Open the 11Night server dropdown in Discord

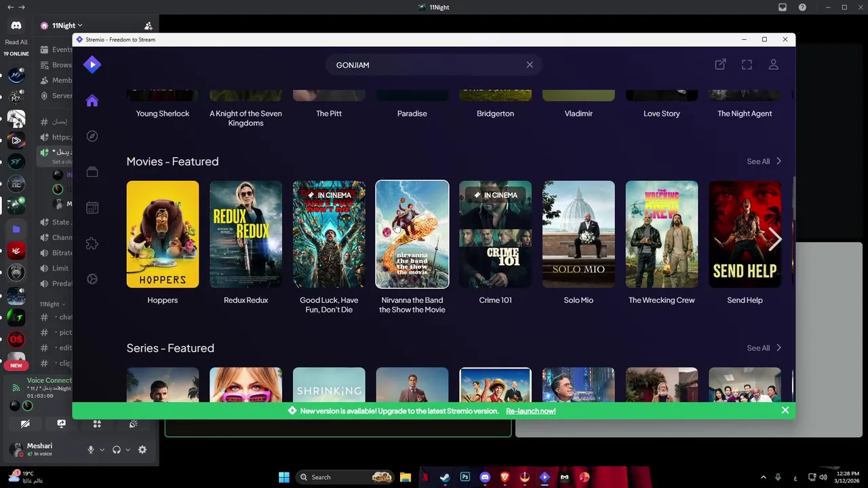point(67,25)
